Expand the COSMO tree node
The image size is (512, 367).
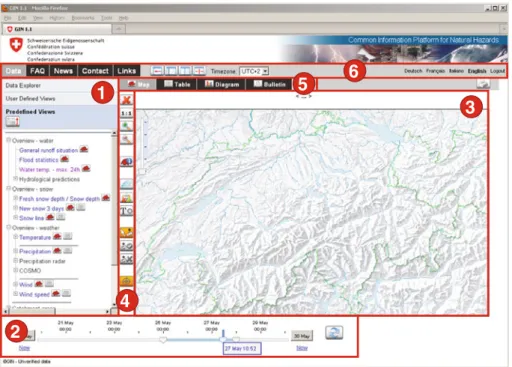click(x=15, y=270)
